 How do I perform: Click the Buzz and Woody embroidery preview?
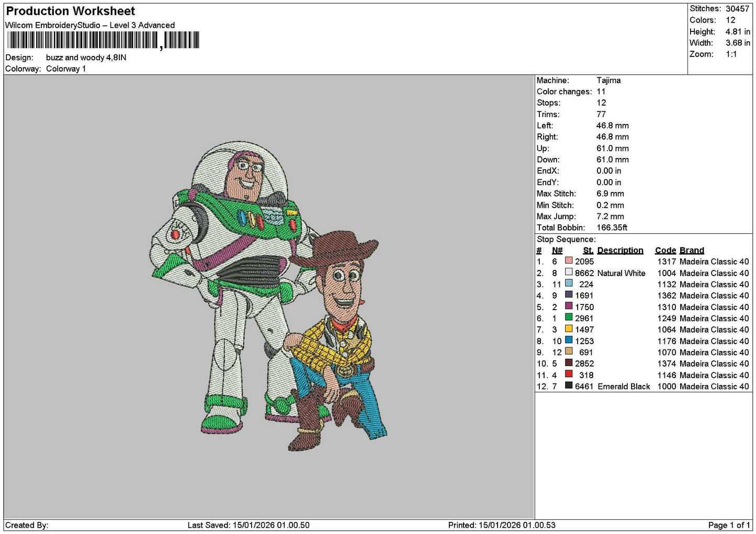tap(269, 296)
